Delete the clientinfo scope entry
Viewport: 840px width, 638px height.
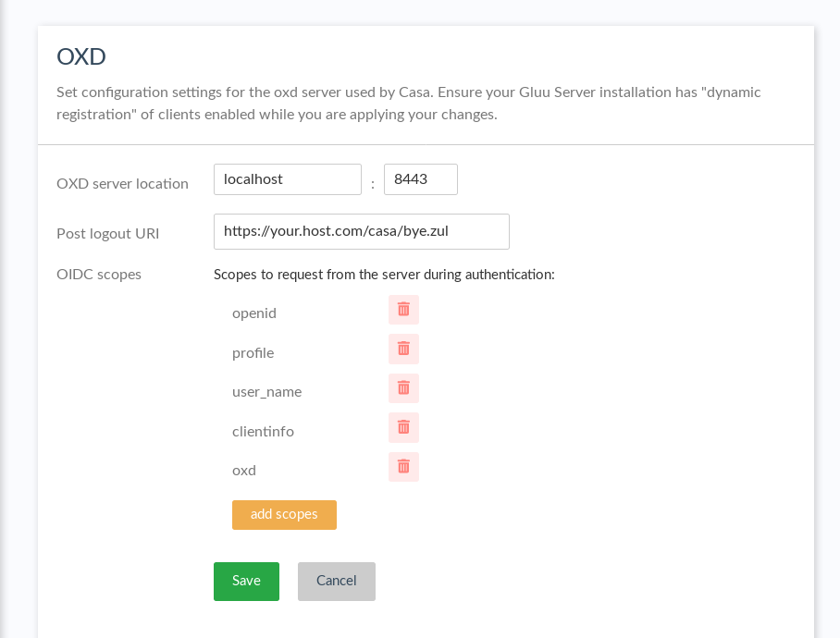[x=403, y=427]
